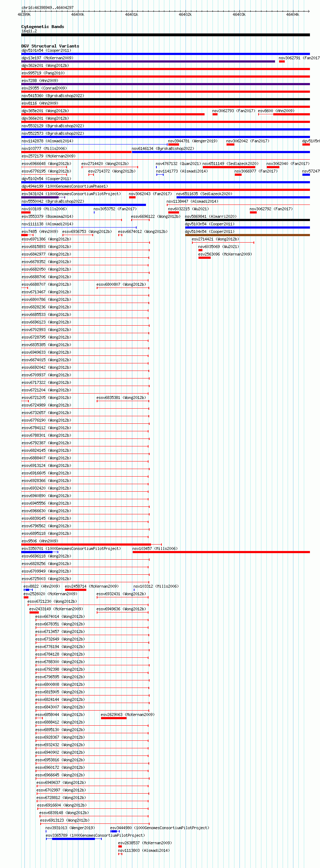The image size is (320, 868).
Task: Open nsv3062043 (Fan2017) variant
Action: tap(132, 197)
